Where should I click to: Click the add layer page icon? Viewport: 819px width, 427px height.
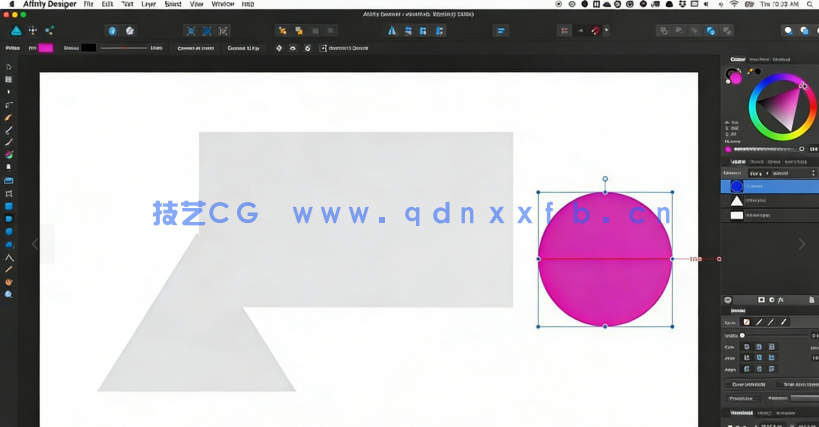point(811,300)
